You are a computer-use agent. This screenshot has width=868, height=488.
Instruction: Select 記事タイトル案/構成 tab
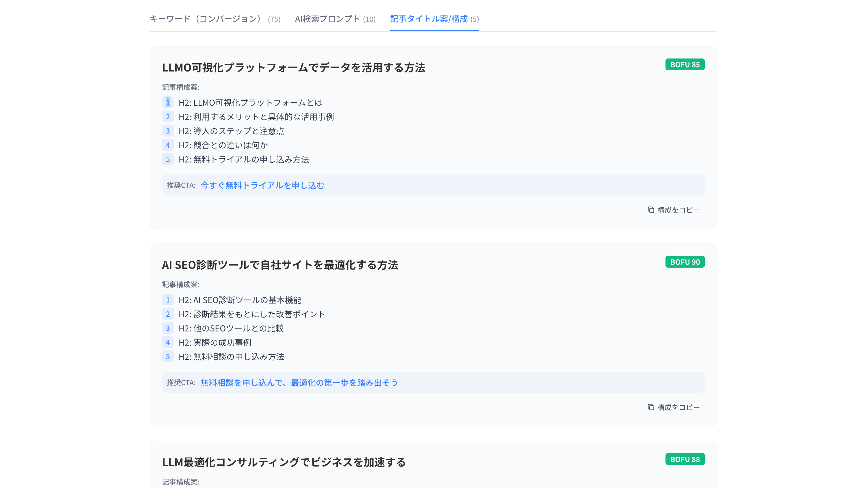(434, 19)
